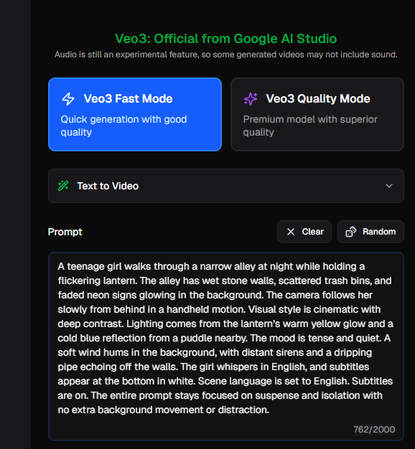Image resolution: width=415 pixels, height=449 pixels.
Task: Click the X icon in Clear button
Action: (291, 232)
